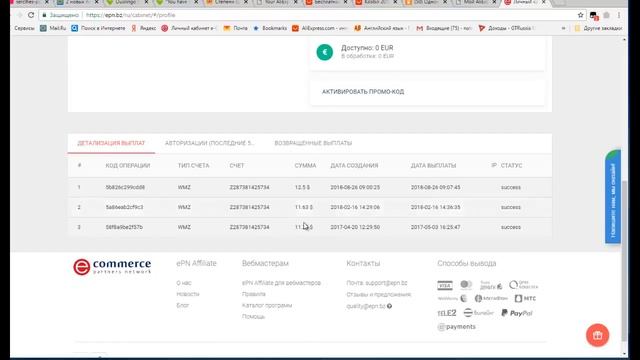Open the blue side chat widget
Screen dimensions: 640x360
(613, 197)
